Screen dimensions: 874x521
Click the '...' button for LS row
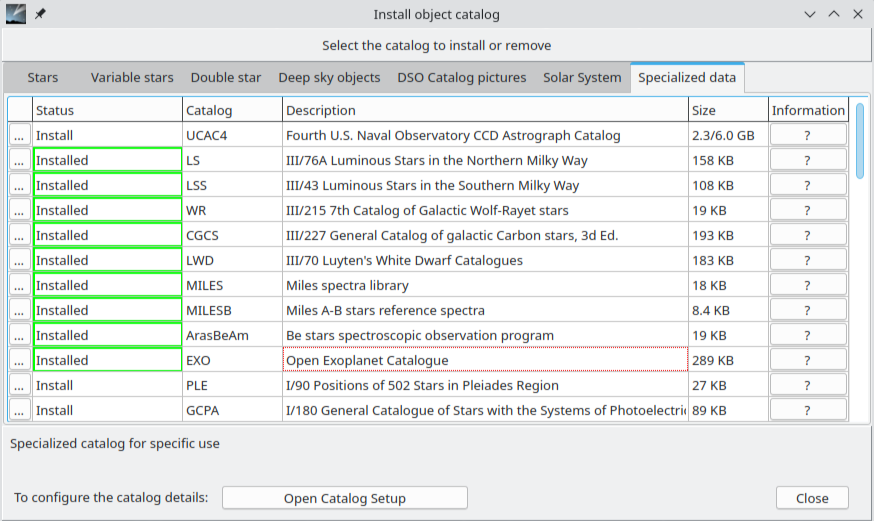pos(20,160)
